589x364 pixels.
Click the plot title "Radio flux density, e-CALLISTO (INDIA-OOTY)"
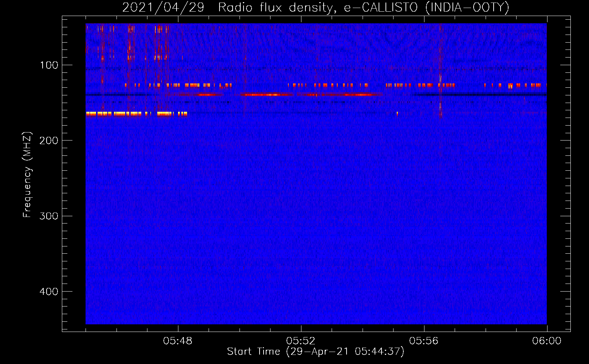(364, 7)
